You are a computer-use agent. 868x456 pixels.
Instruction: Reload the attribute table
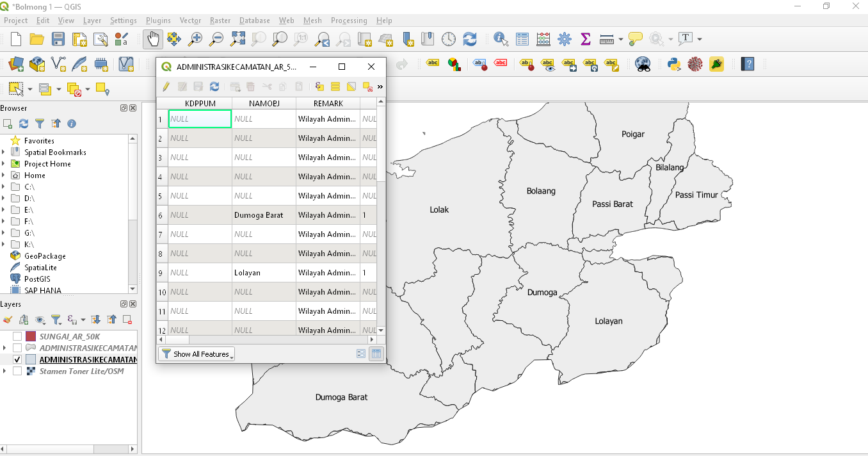[214, 86]
